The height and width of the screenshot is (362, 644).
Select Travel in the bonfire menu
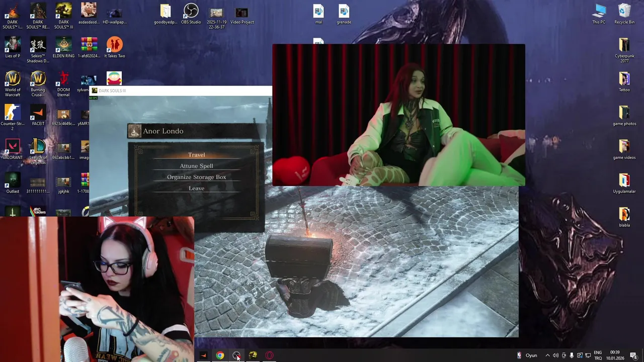[196, 155]
